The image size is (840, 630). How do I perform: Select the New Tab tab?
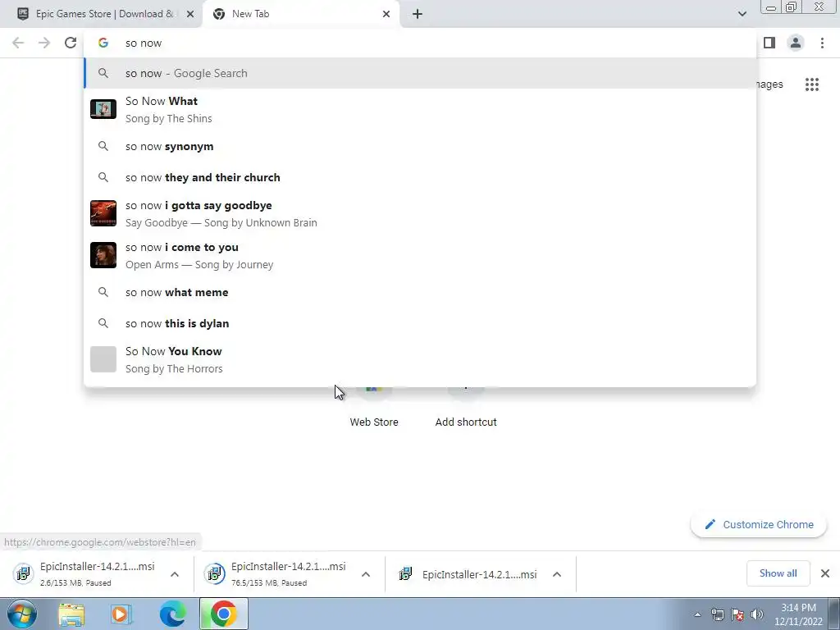(300, 14)
